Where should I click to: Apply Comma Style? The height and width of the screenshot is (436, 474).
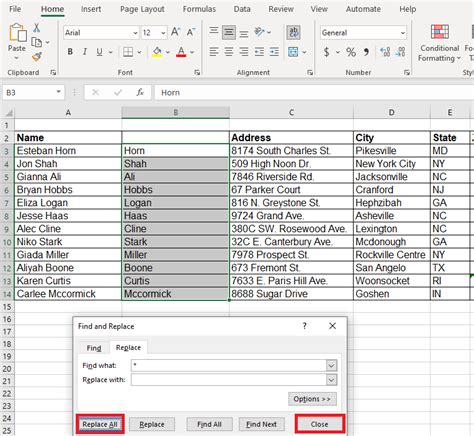[366, 52]
